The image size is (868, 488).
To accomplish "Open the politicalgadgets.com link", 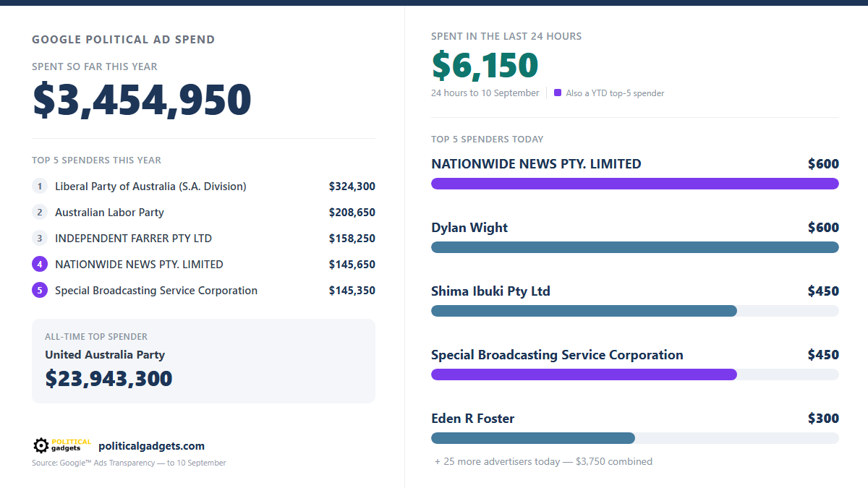I will [x=151, y=446].
